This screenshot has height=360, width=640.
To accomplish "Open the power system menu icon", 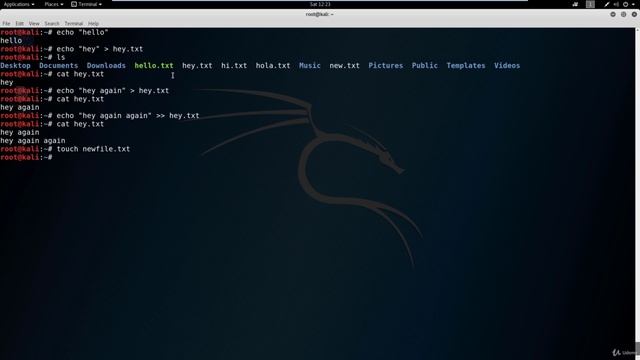I will click(625, 4).
